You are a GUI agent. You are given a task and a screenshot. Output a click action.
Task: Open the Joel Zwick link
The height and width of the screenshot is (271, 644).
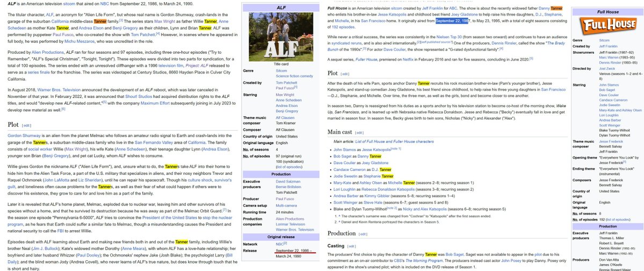pos(607,69)
